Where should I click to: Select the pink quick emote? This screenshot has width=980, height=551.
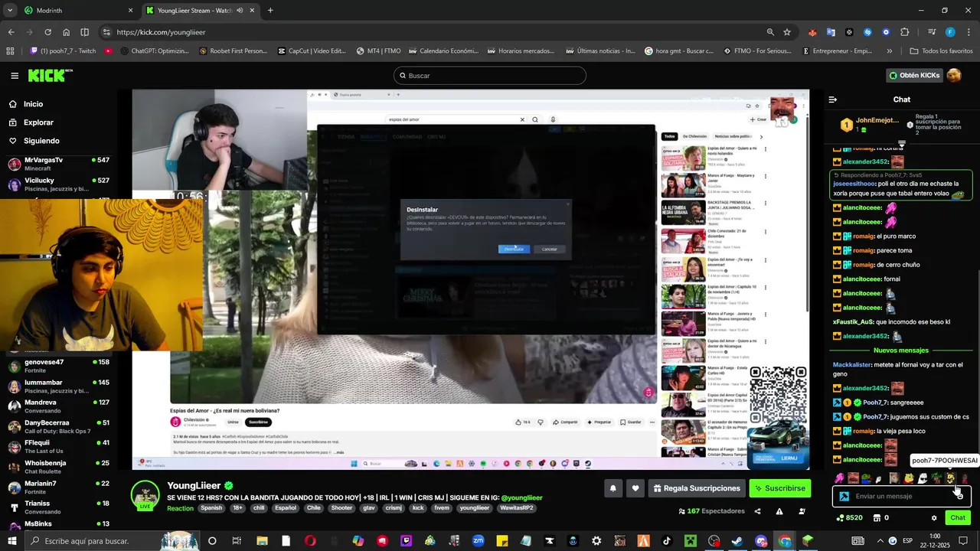[839, 478]
